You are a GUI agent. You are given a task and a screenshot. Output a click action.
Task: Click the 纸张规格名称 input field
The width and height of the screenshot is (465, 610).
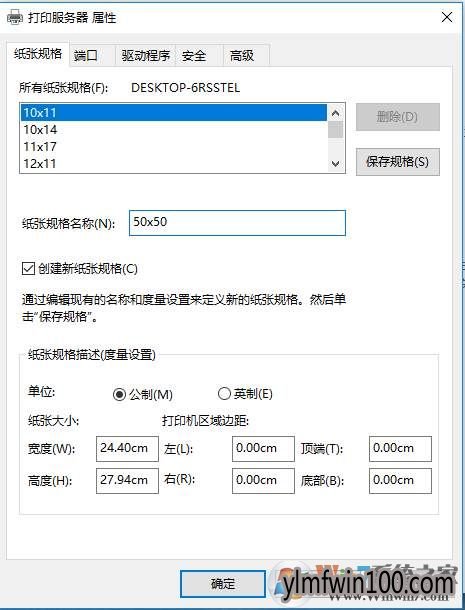tap(237, 223)
